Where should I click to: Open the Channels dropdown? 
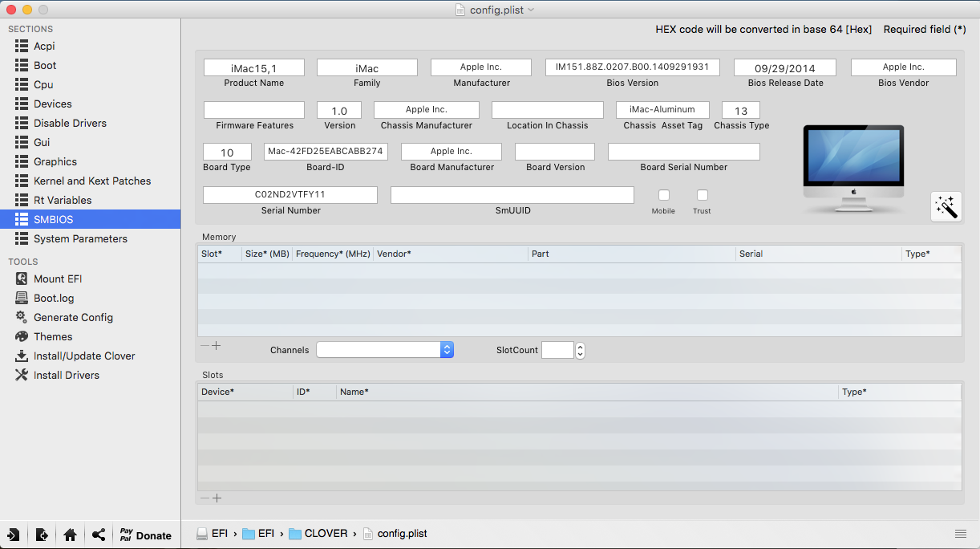385,350
